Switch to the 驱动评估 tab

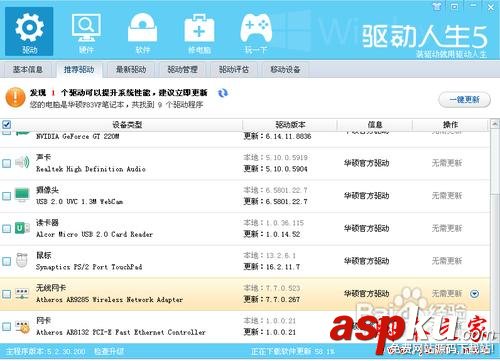coord(233,69)
